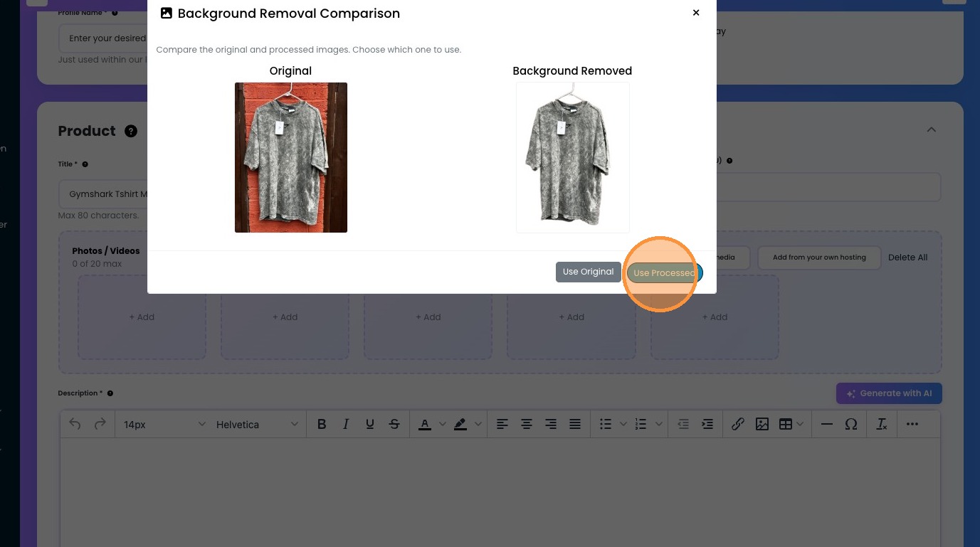Viewport: 980px width, 547px height.
Task: Align text left
Action: pyautogui.click(x=502, y=424)
